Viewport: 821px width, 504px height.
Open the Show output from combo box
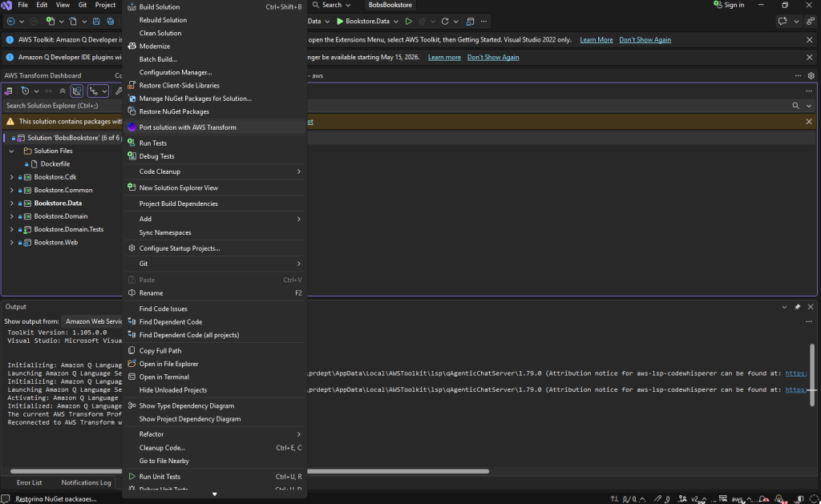pyautogui.click(x=92, y=321)
